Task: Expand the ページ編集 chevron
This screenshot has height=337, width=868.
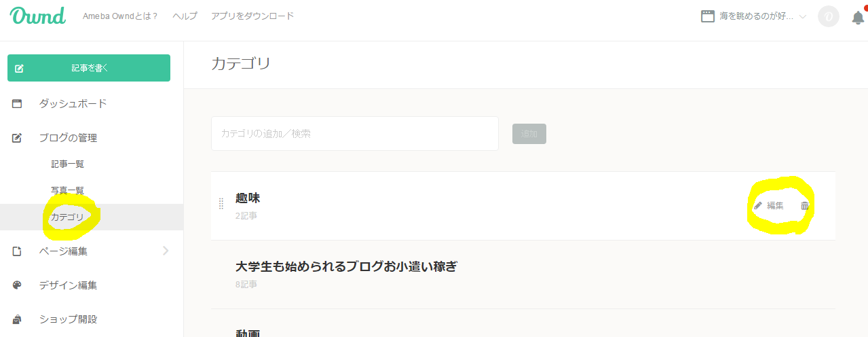Action: coord(166,251)
